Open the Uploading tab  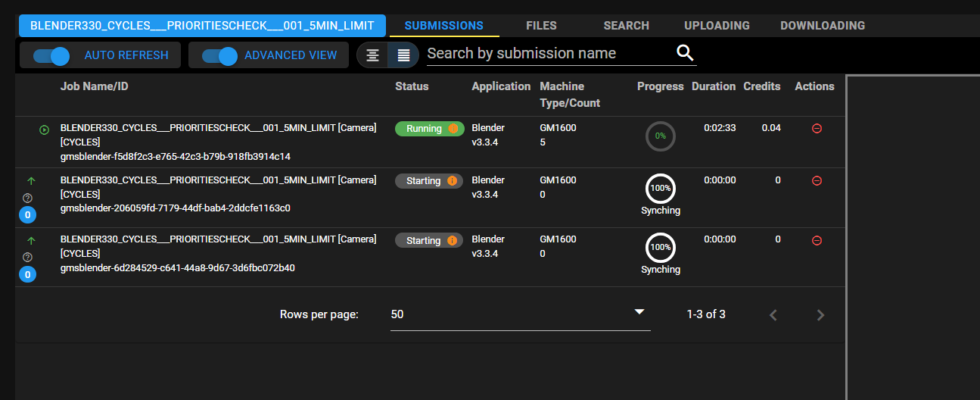click(x=717, y=26)
